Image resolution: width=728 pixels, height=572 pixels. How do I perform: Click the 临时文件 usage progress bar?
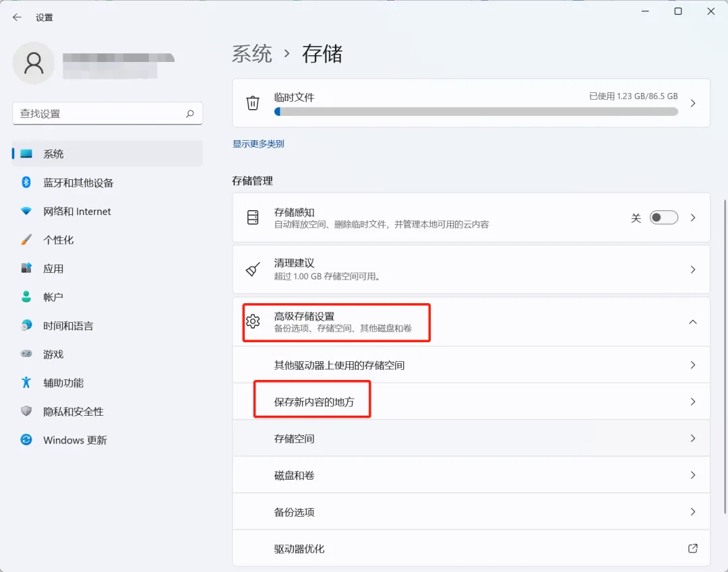pos(476,111)
